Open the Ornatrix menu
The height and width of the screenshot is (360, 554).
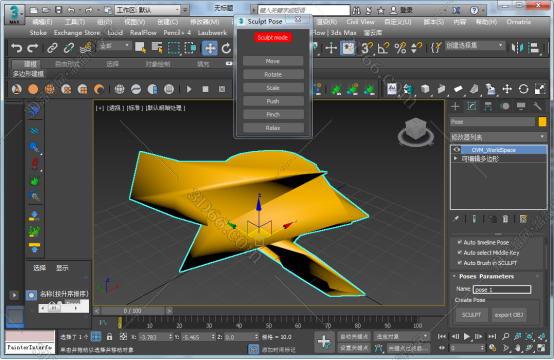(x=518, y=22)
